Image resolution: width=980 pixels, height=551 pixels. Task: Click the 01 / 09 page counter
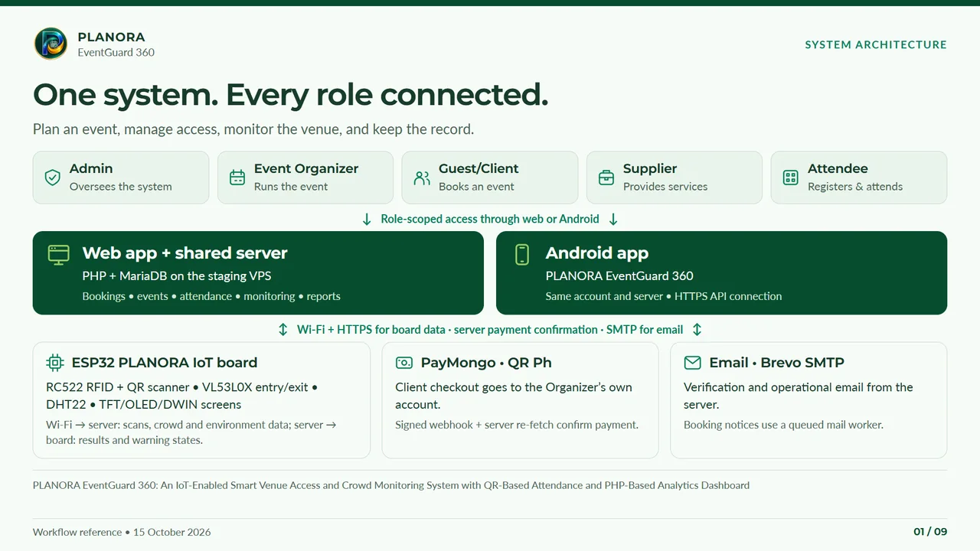pyautogui.click(x=930, y=532)
